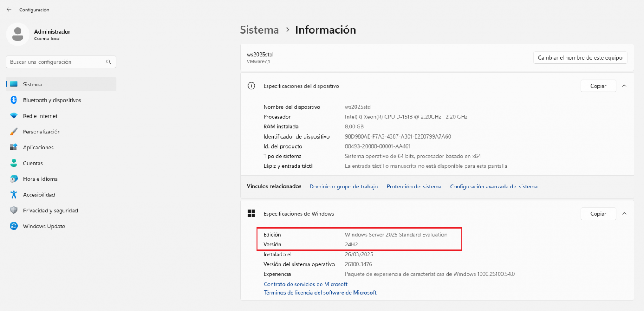Select the Cuentas person icon

[x=14, y=163]
